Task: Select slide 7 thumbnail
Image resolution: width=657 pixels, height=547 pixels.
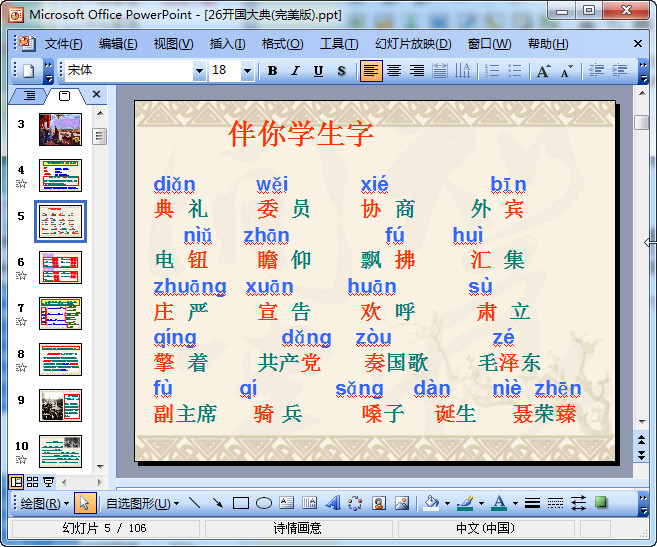Action: [60, 314]
